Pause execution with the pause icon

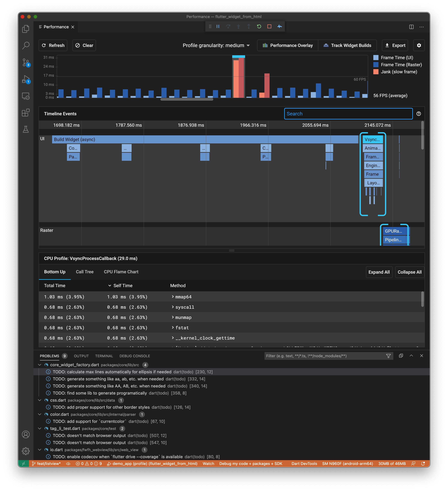pyautogui.click(x=218, y=26)
